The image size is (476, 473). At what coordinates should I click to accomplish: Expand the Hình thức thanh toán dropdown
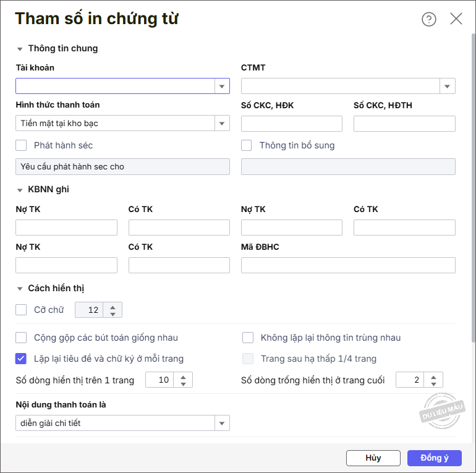(x=222, y=124)
